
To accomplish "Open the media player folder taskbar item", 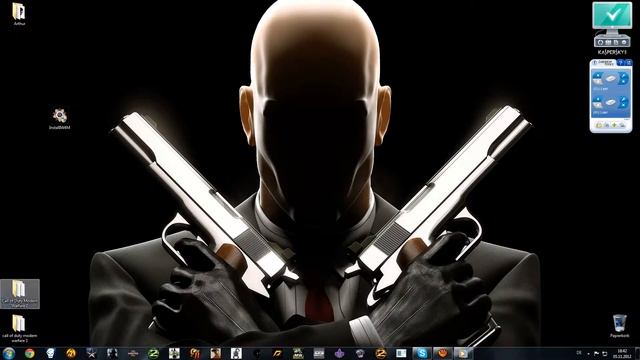I will pyautogui.click(x=463, y=353).
